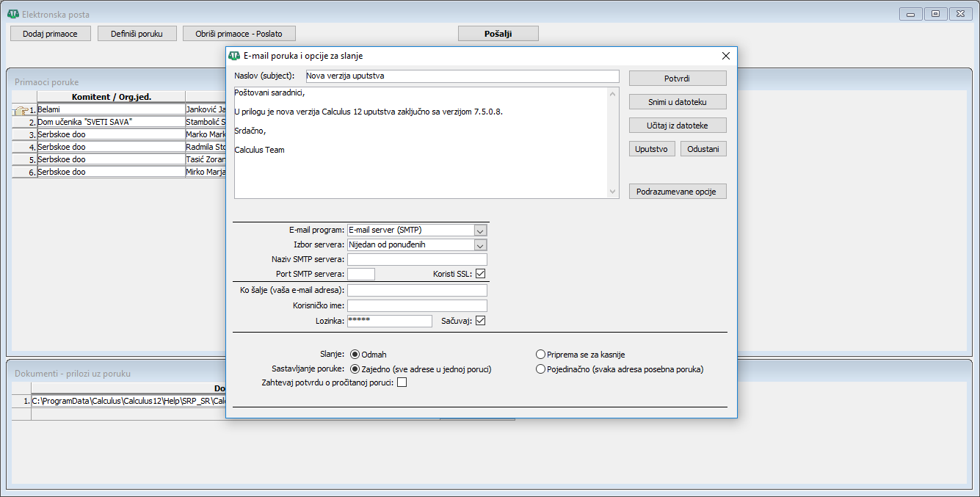Focus the Naziv SMTP servera field
The width and height of the screenshot is (980, 497).
point(417,260)
